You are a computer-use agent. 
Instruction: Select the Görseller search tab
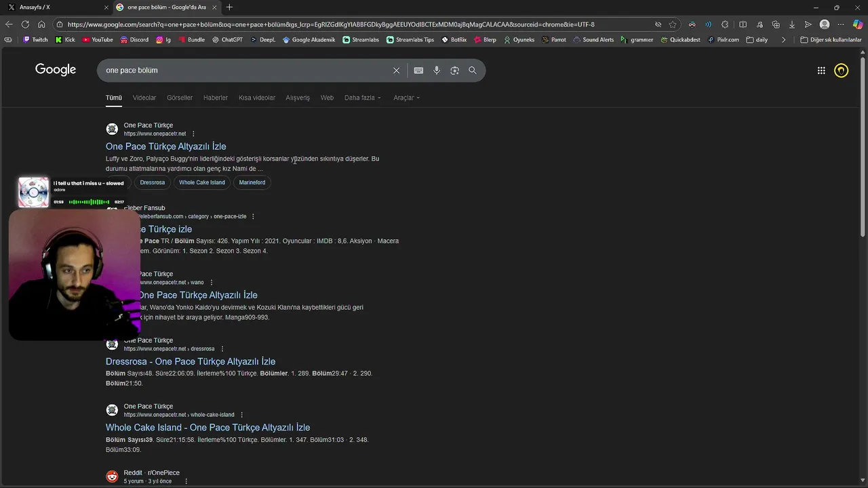click(180, 98)
